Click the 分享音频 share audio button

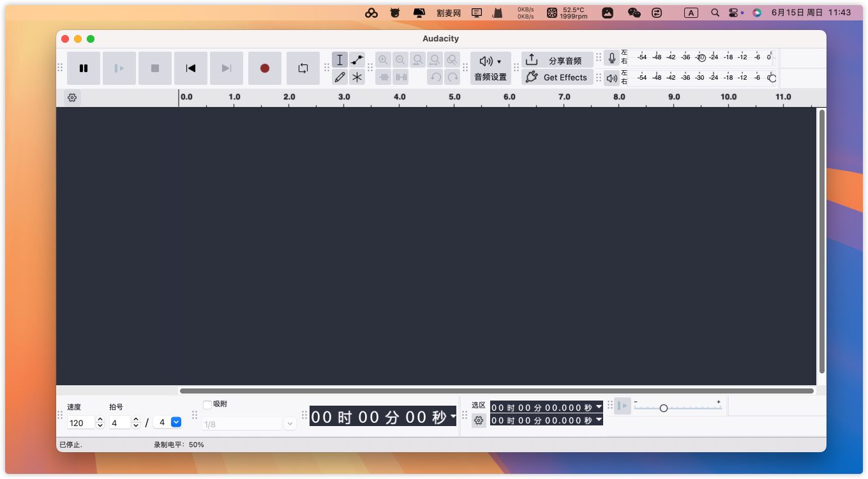(557, 60)
